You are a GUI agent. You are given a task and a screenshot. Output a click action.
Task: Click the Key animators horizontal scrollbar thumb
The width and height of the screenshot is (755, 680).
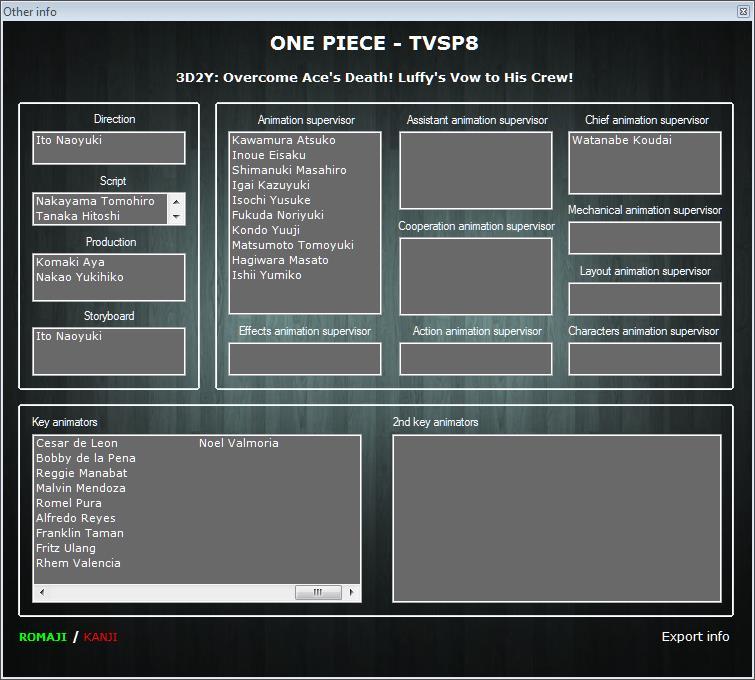318,592
